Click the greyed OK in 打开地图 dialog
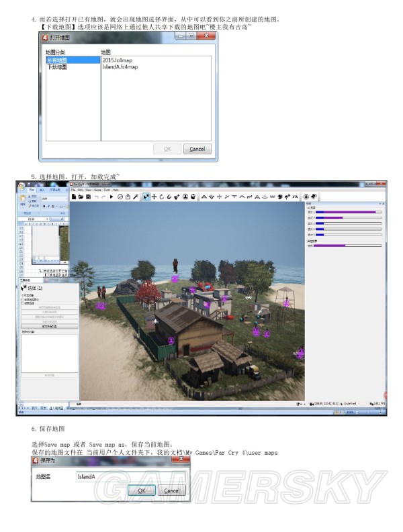The image size is (403, 532). 167,149
